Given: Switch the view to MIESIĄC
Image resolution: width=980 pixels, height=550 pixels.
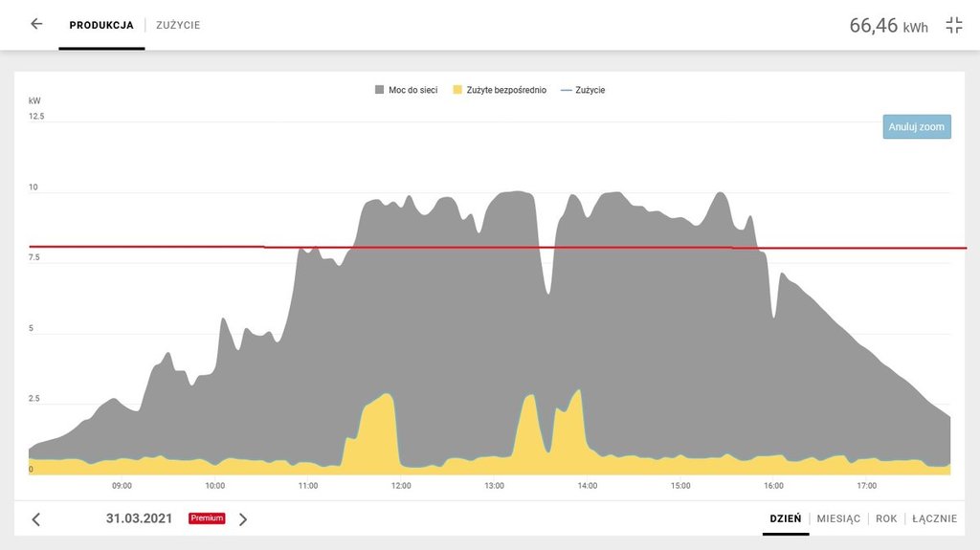Looking at the screenshot, I should click(x=838, y=518).
